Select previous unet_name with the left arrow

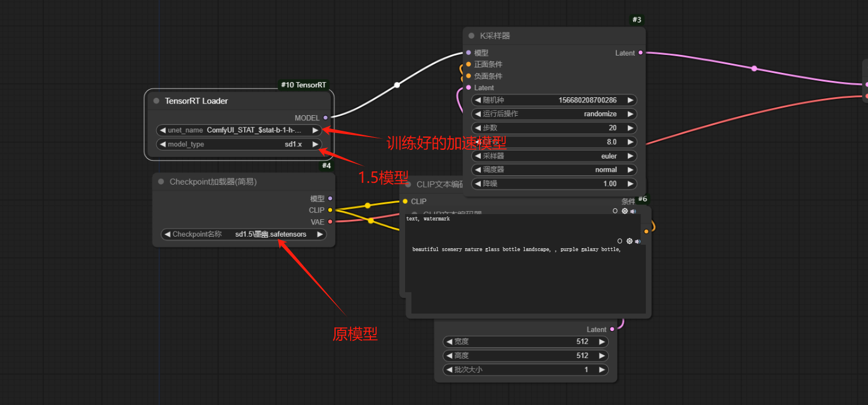coord(163,130)
